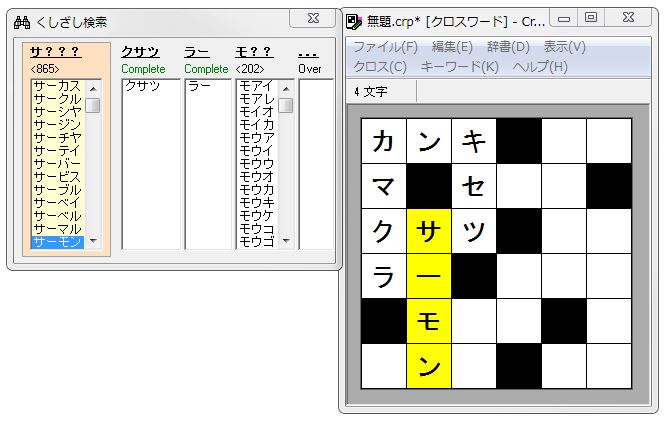The height and width of the screenshot is (421, 667).
Task: Select サーベイ in the word list
Action: (57, 202)
